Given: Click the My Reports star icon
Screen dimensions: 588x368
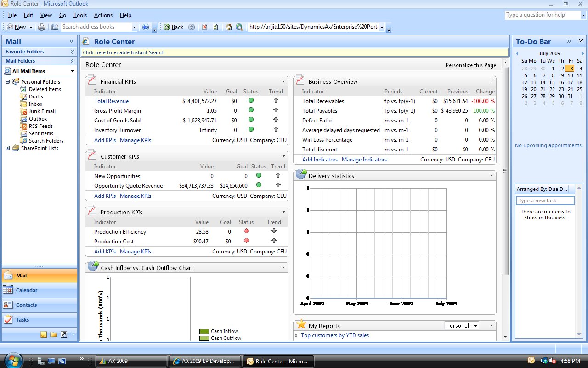Looking at the screenshot, I should pyautogui.click(x=301, y=324).
